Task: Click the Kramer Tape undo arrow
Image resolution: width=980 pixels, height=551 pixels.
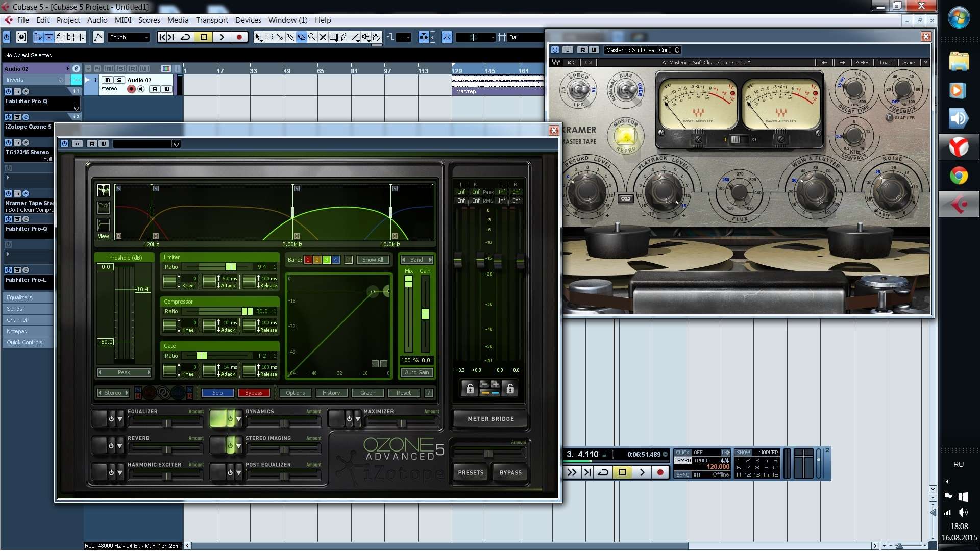Action: 571,62
